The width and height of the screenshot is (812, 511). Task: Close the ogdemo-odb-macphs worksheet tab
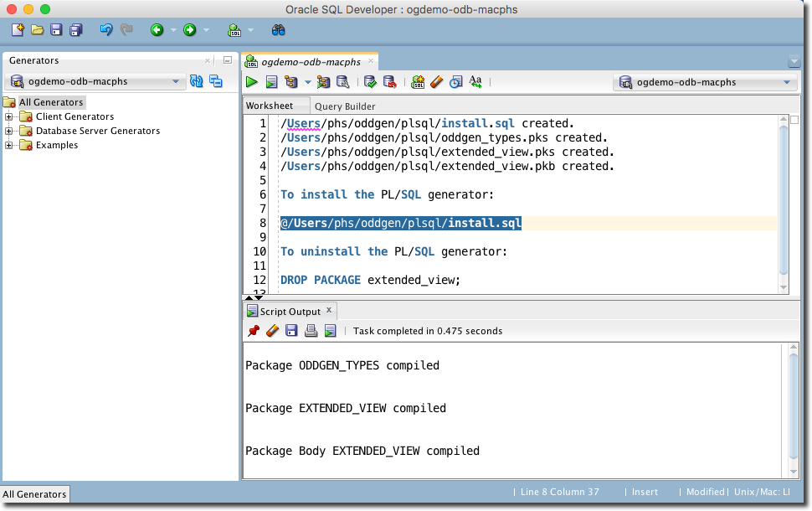point(371,60)
